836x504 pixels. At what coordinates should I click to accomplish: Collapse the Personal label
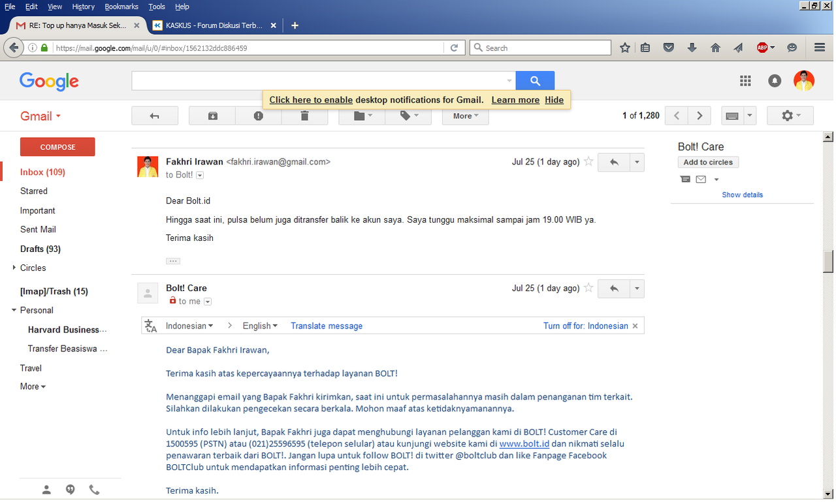tap(14, 310)
